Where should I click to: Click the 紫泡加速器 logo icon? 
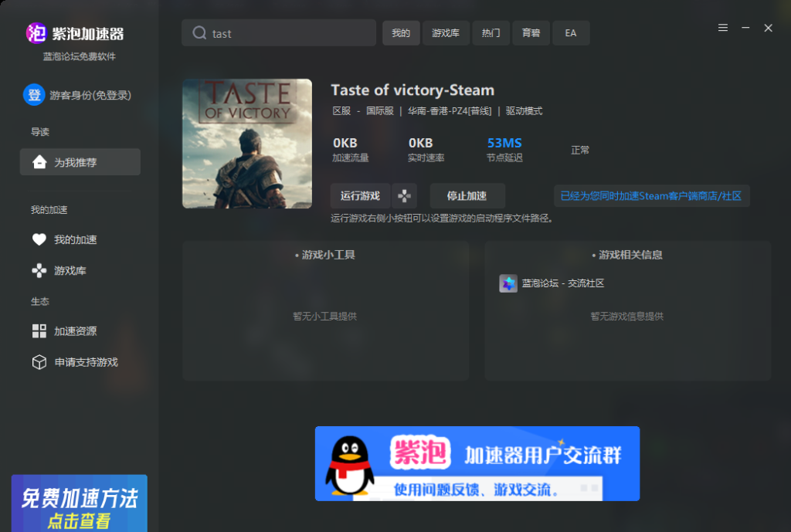pos(36,33)
